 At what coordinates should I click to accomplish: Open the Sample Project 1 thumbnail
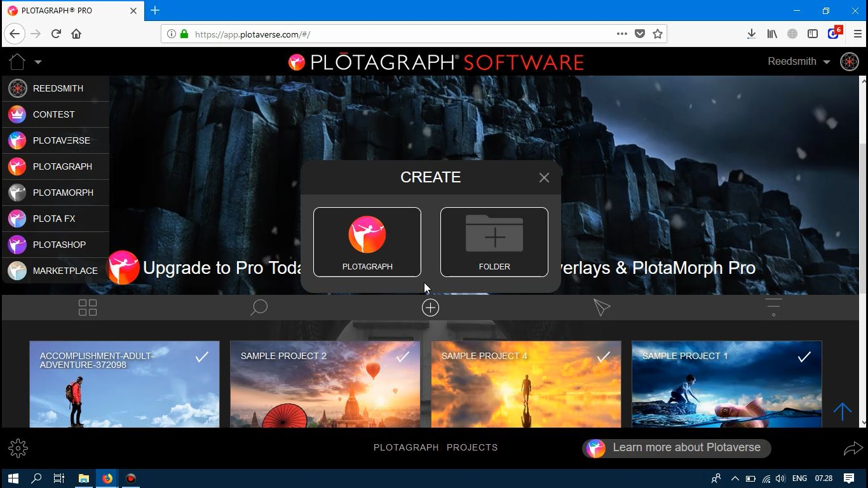coord(727,384)
